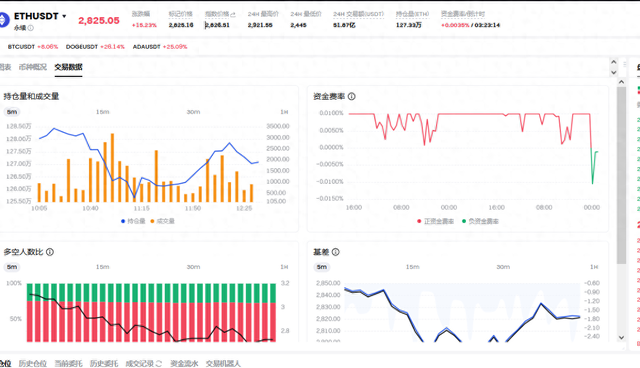Switch to the 交易数据 tab
Image resolution: width=640 pixels, height=368 pixels.
coord(69,67)
